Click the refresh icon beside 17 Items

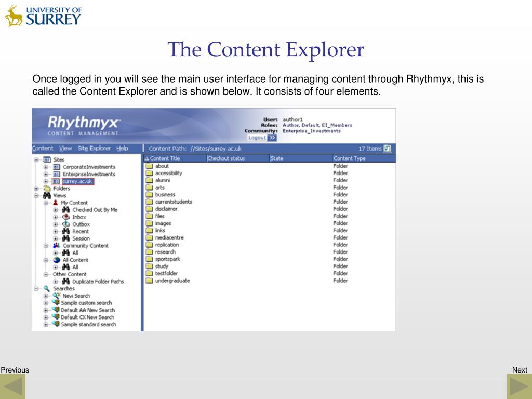tap(387, 149)
